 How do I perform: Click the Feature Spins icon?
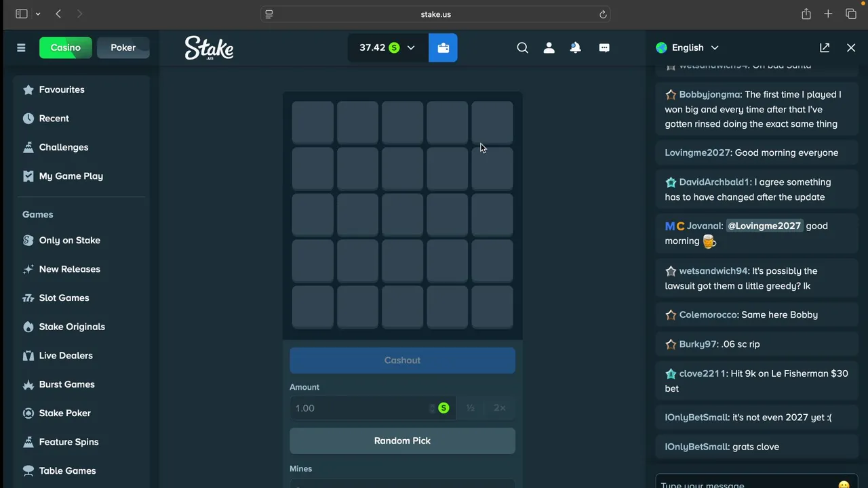(28, 442)
